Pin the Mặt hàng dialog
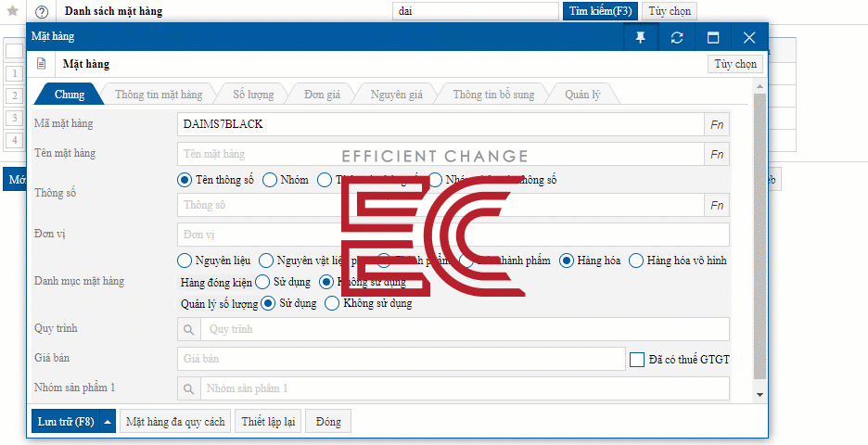This screenshot has height=445, width=868. coord(641,38)
